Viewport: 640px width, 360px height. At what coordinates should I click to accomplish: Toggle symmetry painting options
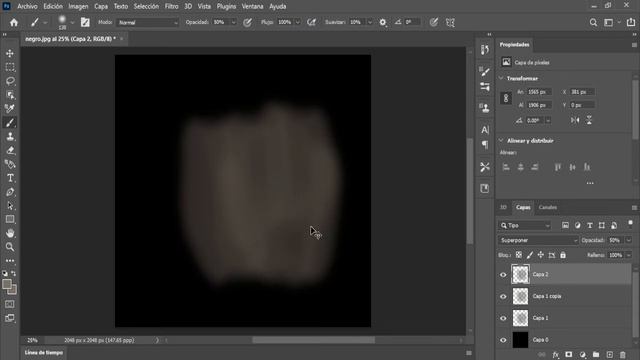click(450, 22)
